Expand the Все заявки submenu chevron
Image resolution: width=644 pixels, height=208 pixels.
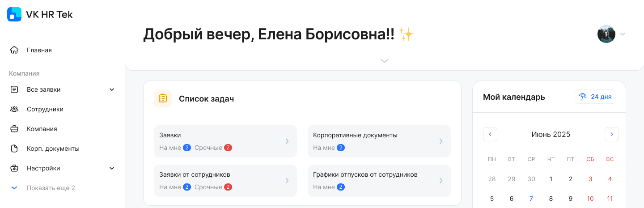(112, 89)
